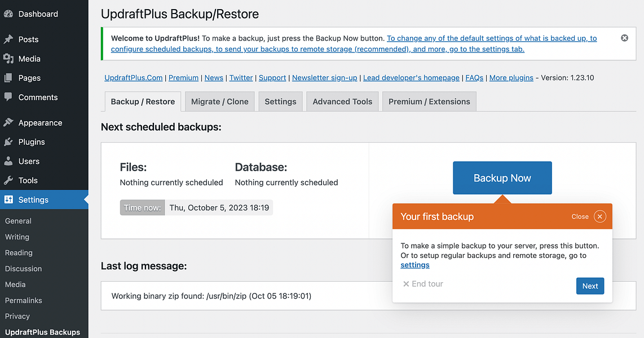Open Comments using the speech bubble icon

9,97
